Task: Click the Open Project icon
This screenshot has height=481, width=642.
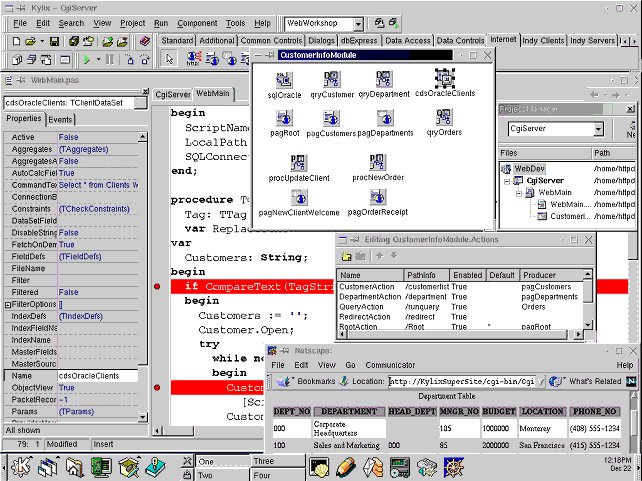Action: click(88, 41)
